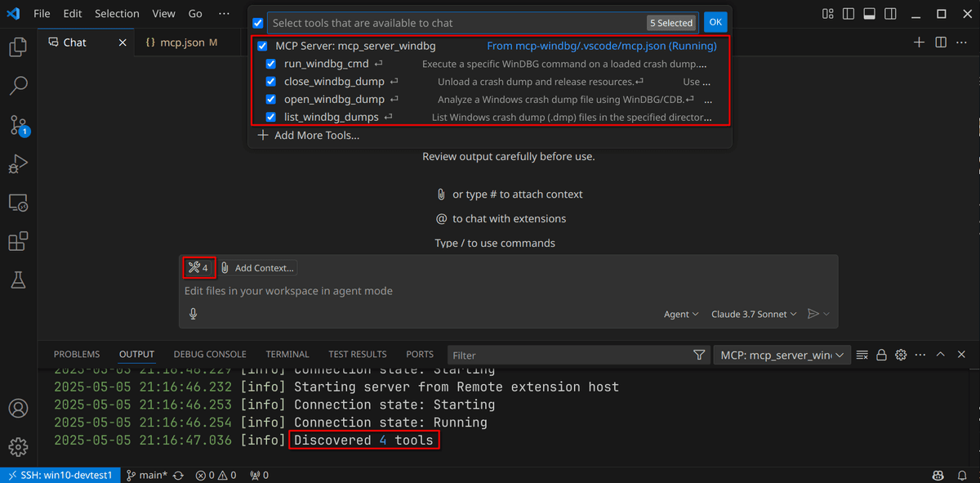
Task: Click the tools icon showing 4
Action: pos(198,267)
